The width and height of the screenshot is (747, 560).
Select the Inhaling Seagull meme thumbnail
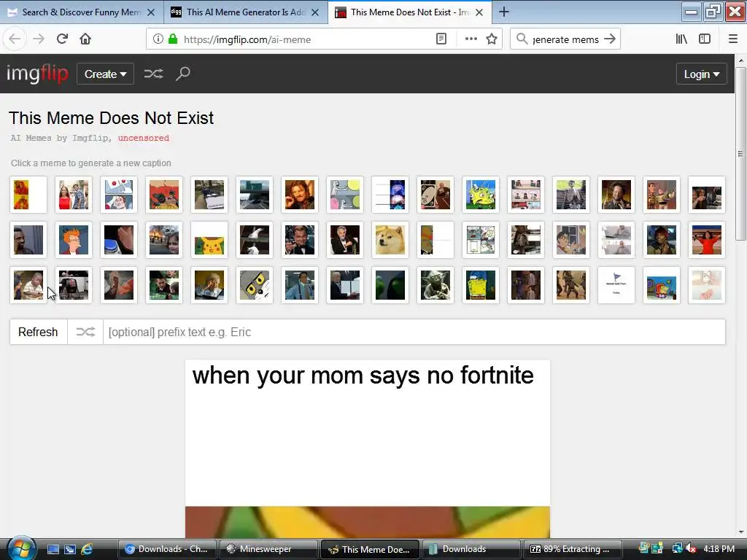point(255,240)
